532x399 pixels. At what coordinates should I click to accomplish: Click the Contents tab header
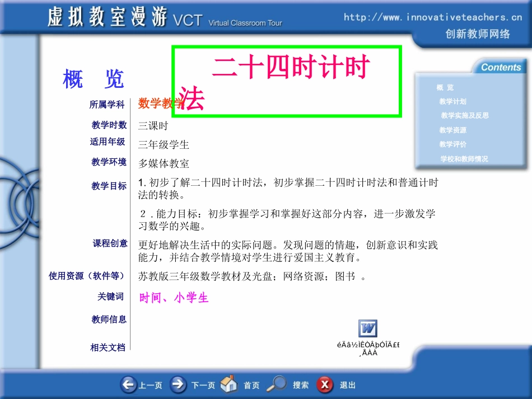(x=501, y=67)
